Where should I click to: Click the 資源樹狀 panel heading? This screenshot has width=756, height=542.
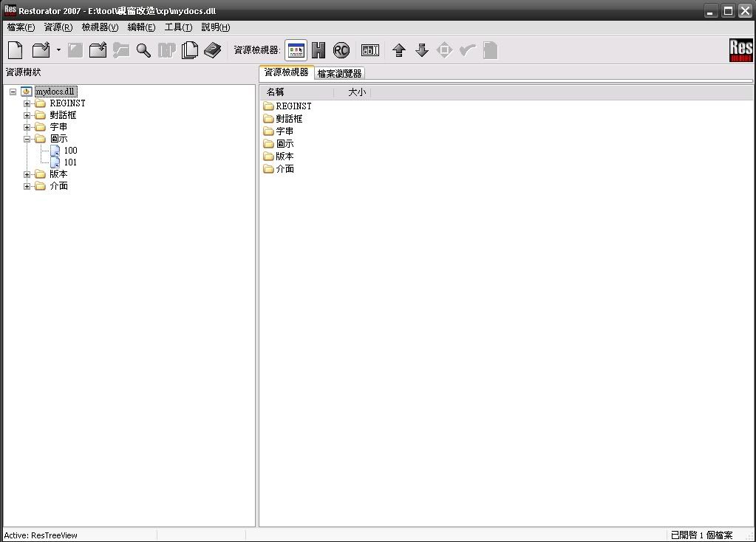23,72
